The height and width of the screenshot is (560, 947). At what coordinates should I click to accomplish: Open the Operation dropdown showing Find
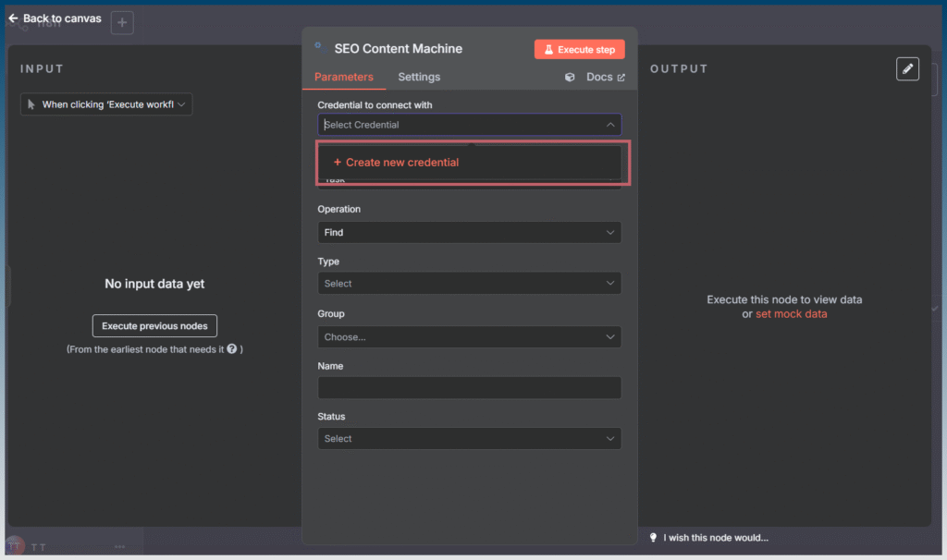pos(469,232)
